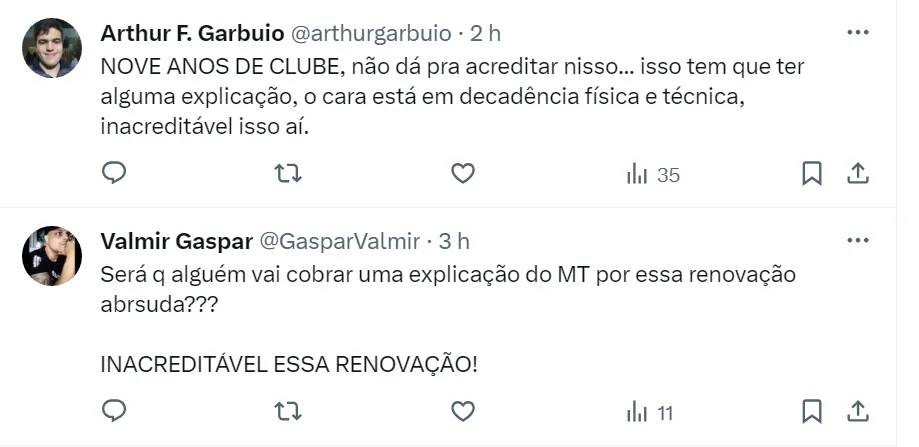Share Arthur F. Garbuio's tweet

857,174
